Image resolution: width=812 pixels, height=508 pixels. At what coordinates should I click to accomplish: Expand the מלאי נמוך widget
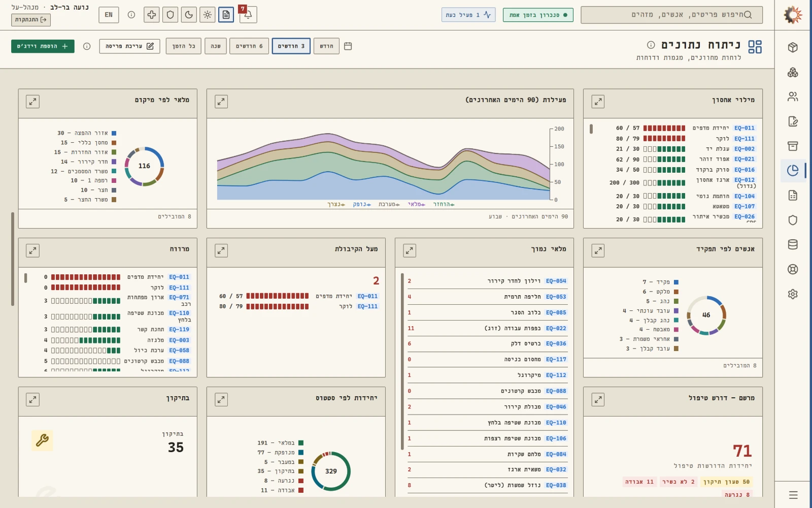point(410,250)
